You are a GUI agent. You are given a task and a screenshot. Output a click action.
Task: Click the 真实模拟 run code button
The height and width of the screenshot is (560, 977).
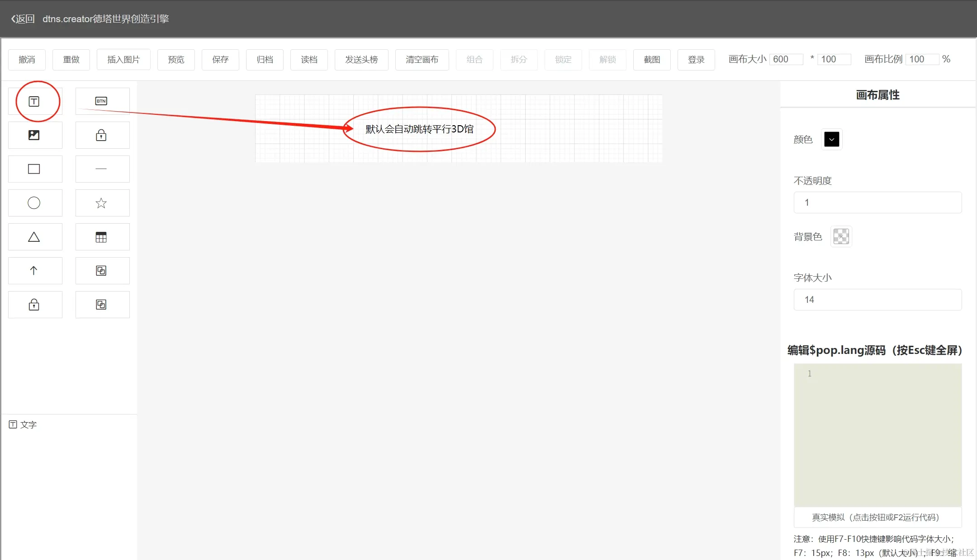point(877,517)
